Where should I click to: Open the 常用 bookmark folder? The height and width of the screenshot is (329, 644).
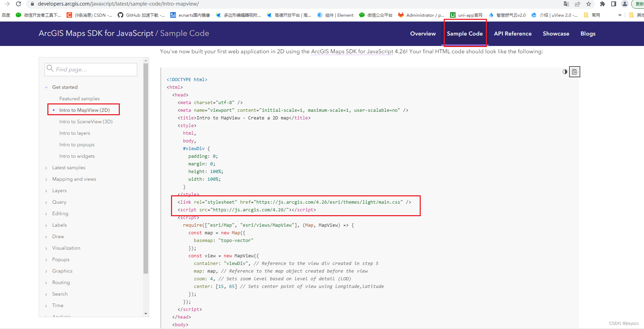592,15
